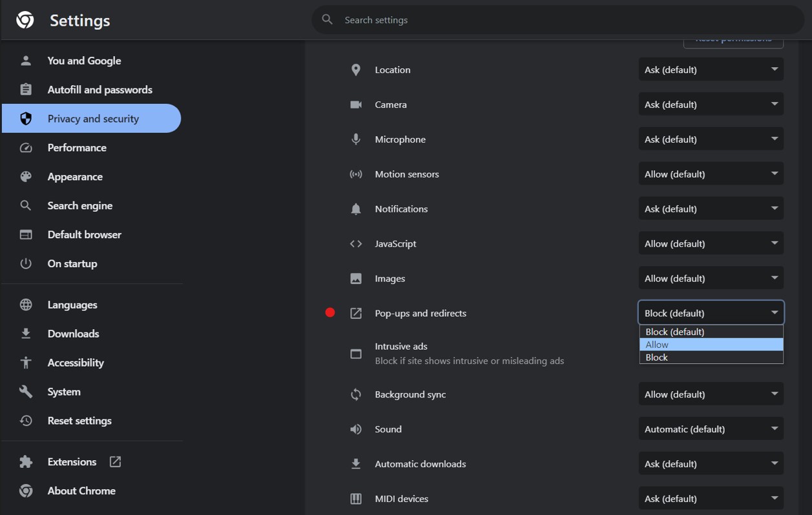
Task: Click the Chrome logo icon in header
Action: pos(25,20)
